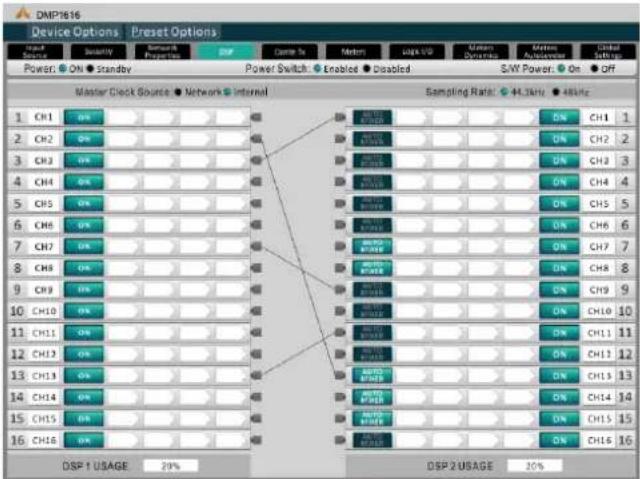
Task: Click first empty DSP slot on input CH6
Action: click(x=123, y=225)
